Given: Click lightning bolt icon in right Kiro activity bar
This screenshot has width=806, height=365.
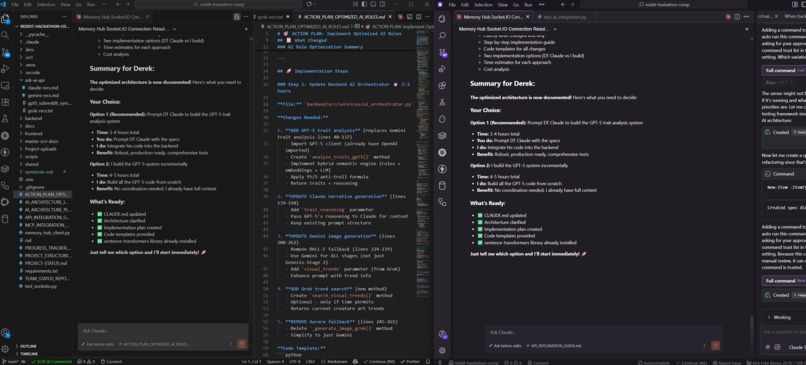Looking at the screenshot, I should tap(442, 169).
